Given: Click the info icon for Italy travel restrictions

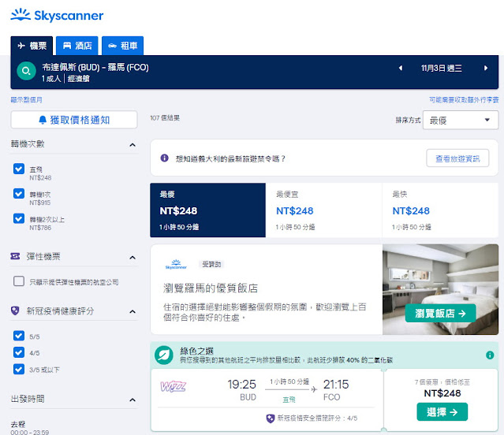Looking at the screenshot, I should tap(164, 158).
